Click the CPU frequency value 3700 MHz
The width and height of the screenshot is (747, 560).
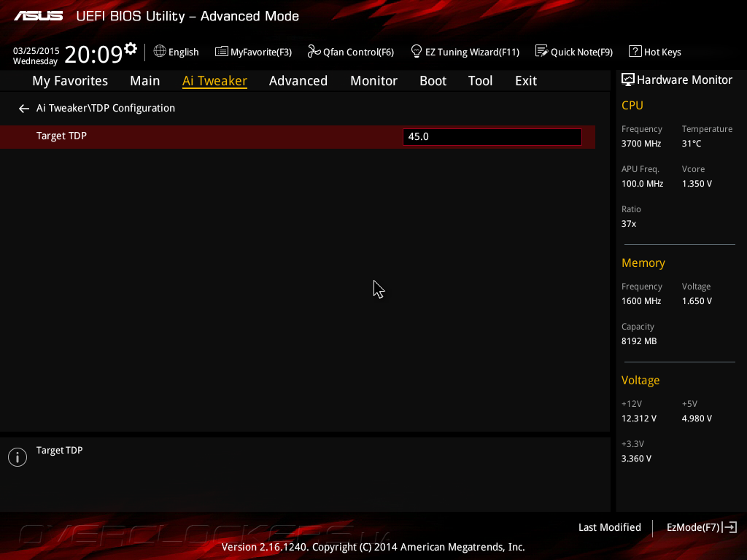[641, 144]
